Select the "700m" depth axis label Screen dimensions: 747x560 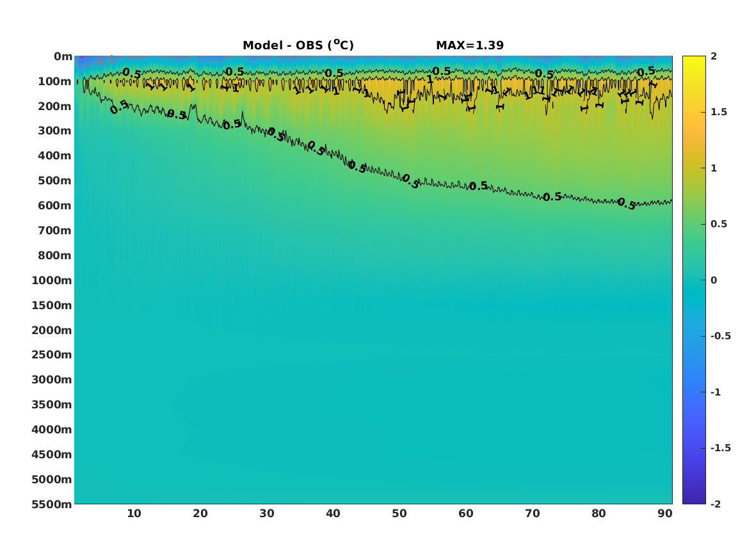(55, 230)
